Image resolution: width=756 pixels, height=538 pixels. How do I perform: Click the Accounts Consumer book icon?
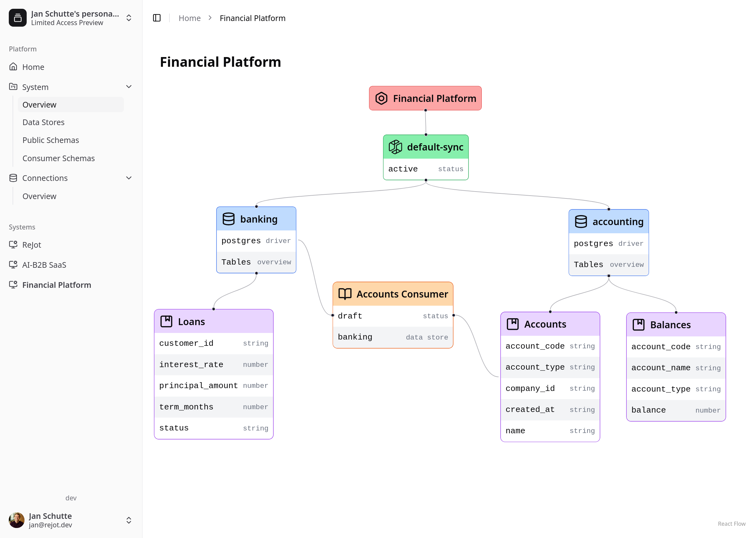tap(345, 294)
